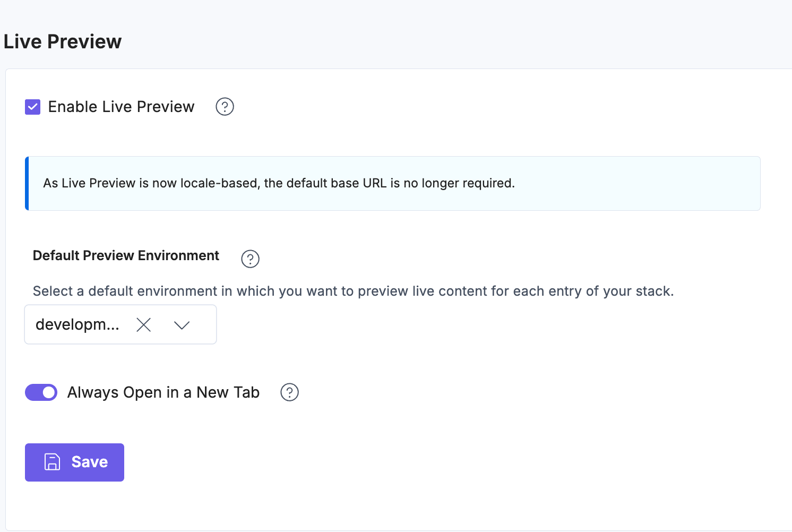Expand the environment dropdown chevron
Image resolution: width=792 pixels, height=532 pixels.
click(182, 325)
